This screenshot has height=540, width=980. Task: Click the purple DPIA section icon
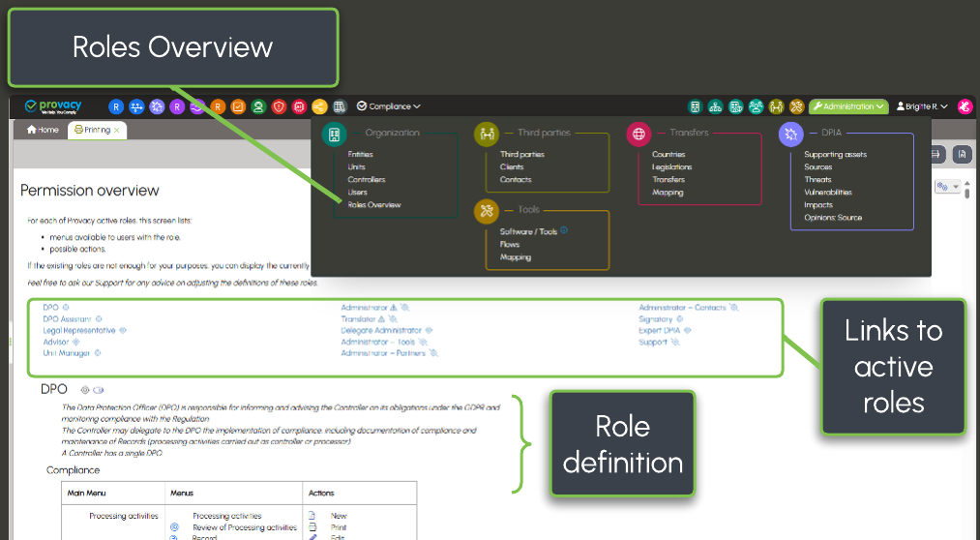click(790, 134)
